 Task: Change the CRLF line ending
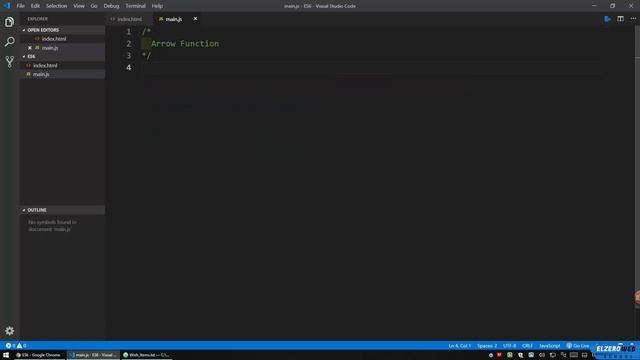pyautogui.click(x=527, y=346)
